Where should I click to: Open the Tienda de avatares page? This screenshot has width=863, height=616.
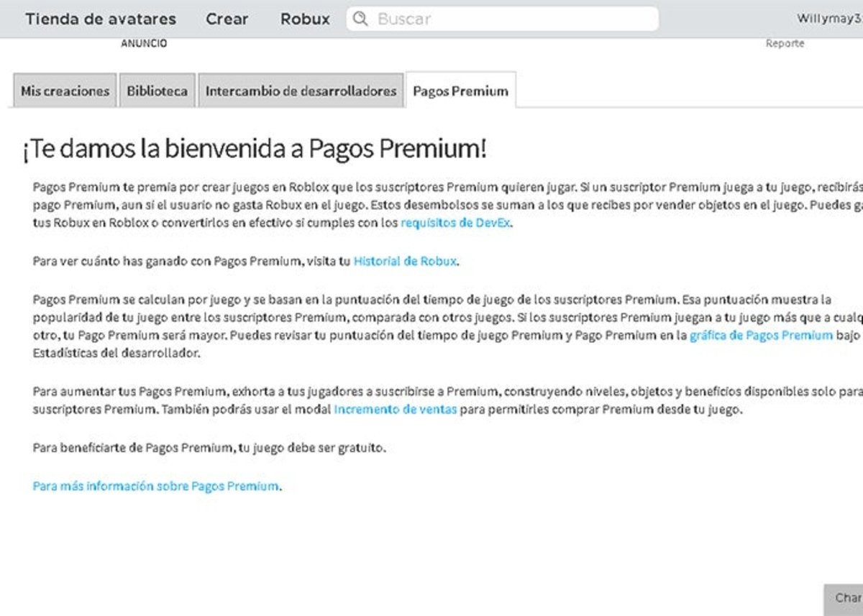(x=100, y=19)
